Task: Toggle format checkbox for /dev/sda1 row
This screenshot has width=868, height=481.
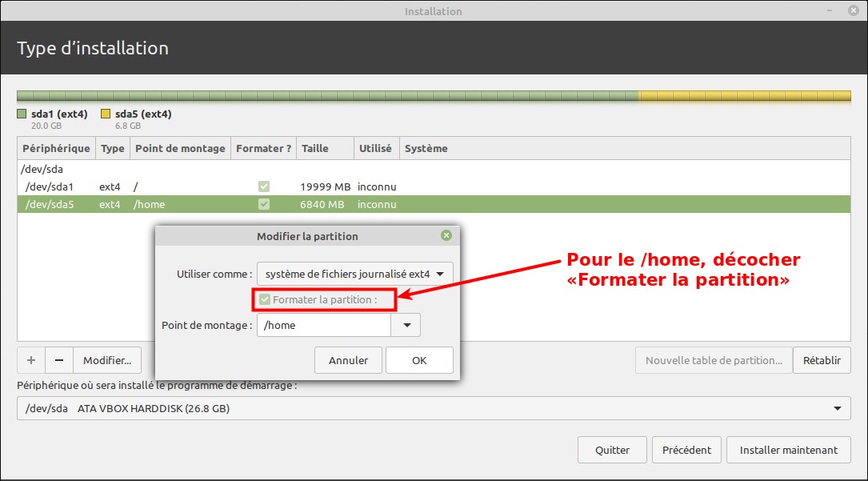Action: [x=264, y=186]
